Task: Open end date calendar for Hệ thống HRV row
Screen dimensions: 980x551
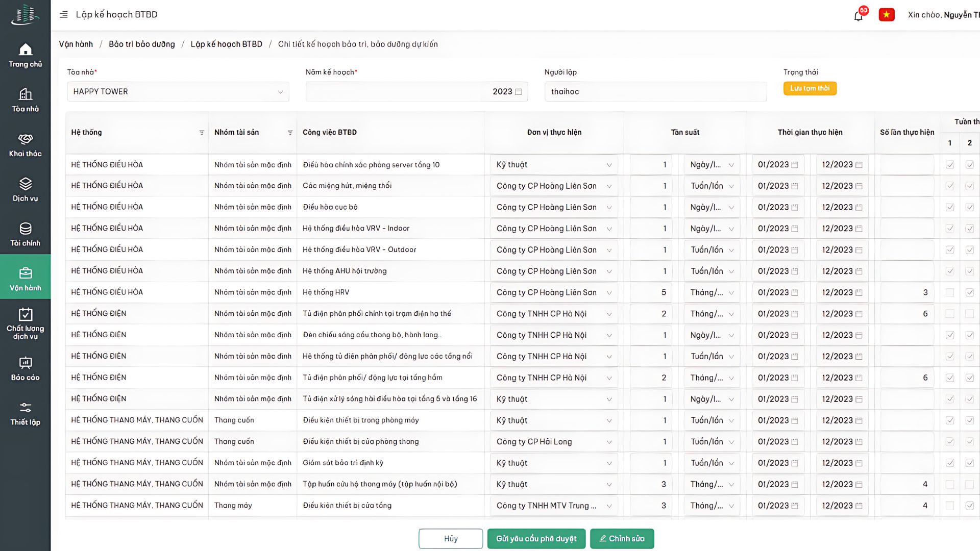Action: [x=859, y=293]
